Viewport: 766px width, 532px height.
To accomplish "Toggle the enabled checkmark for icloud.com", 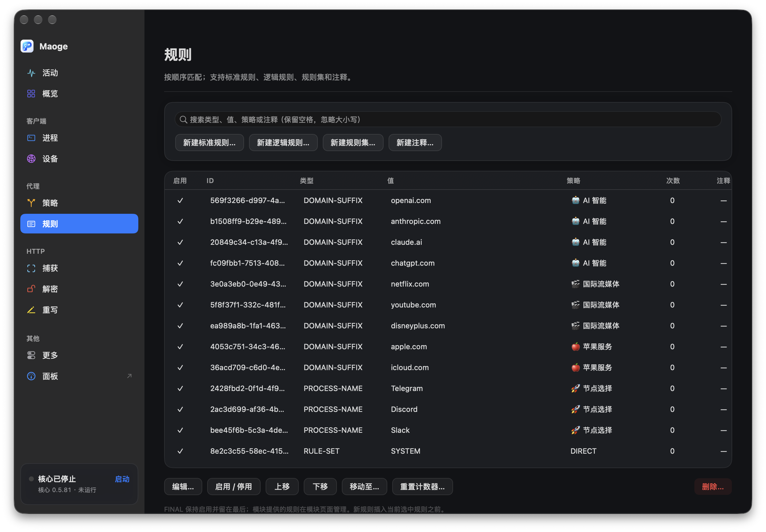I will point(180,367).
